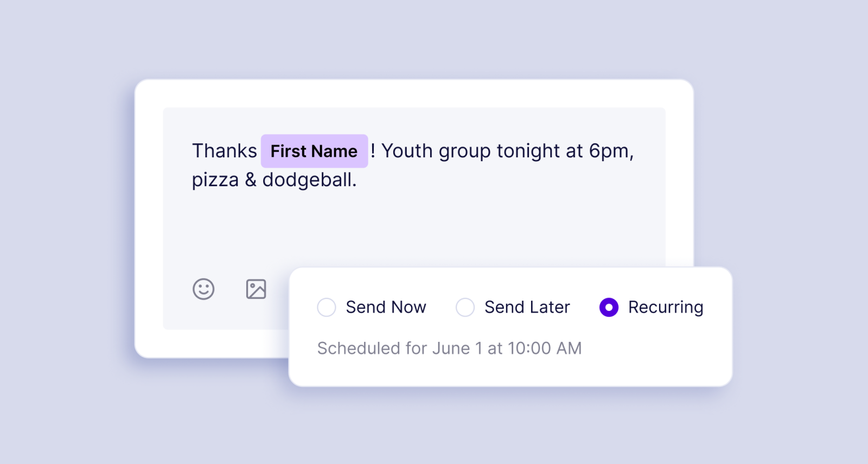The image size is (868, 464).
Task: Click the Recurring text label
Action: click(666, 307)
